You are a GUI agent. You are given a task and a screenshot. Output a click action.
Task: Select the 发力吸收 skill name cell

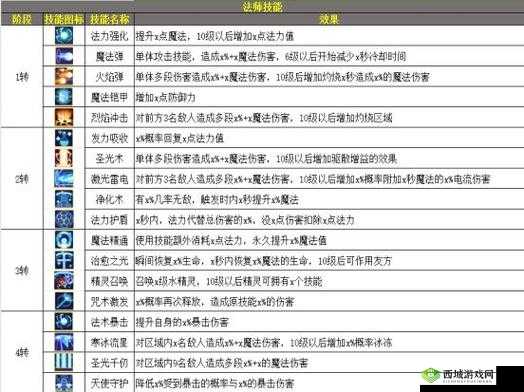110,138
